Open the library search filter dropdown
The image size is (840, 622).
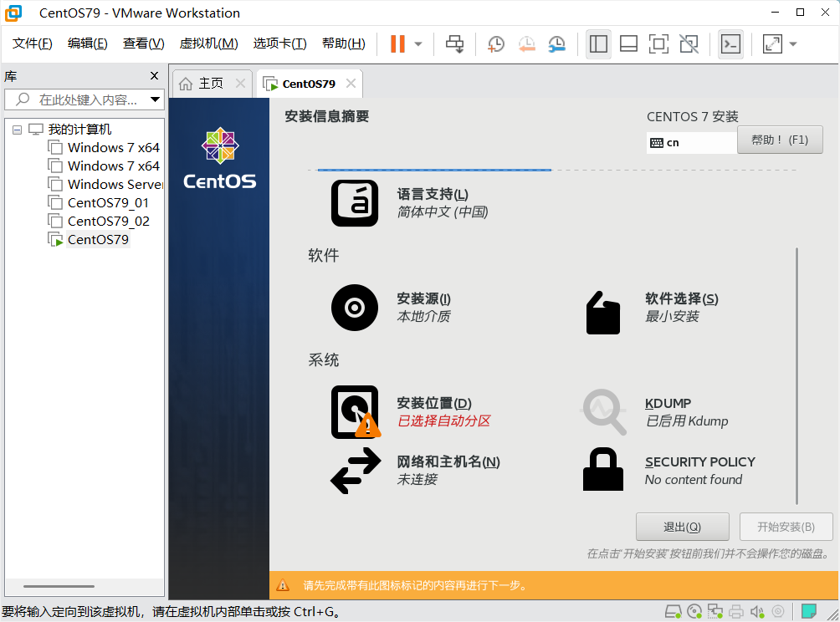[x=155, y=99]
